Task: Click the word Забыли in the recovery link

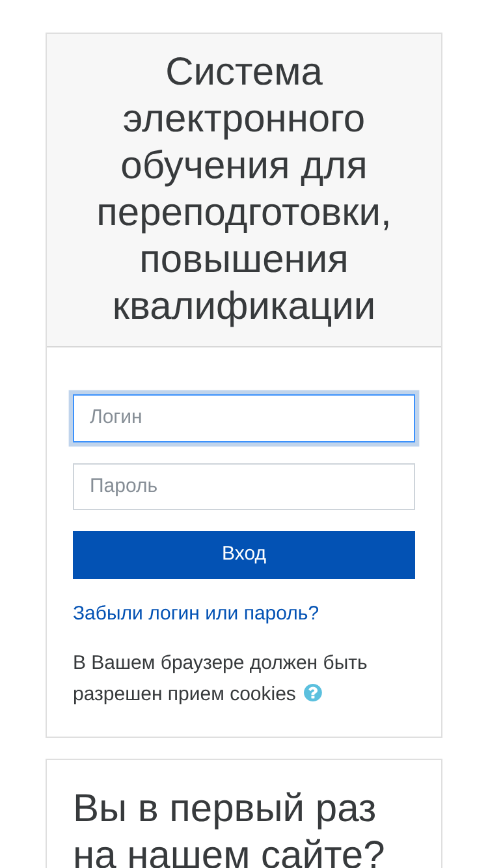Action: pos(108,613)
